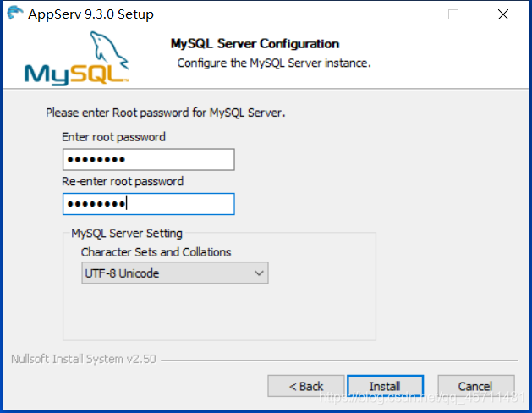Viewport: 532px width, 413px height.
Task: Go back with the < Back button
Action: [x=306, y=386]
